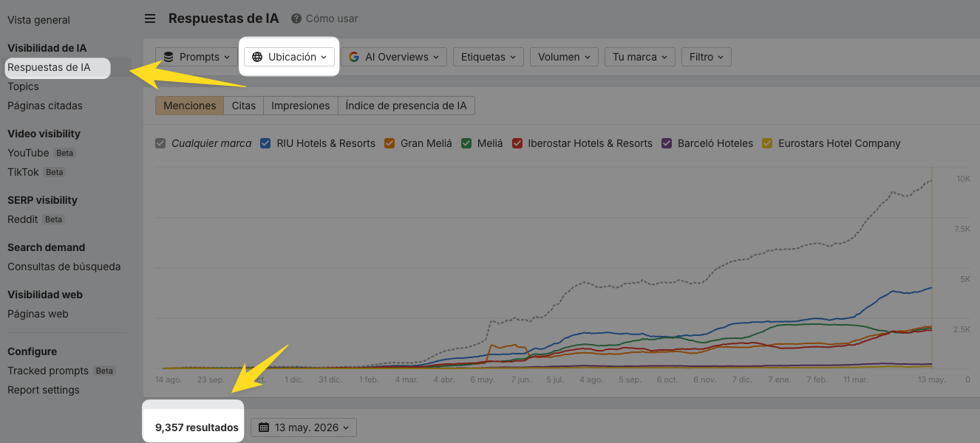Click the Respuestas de IA page title

[223, 18]
